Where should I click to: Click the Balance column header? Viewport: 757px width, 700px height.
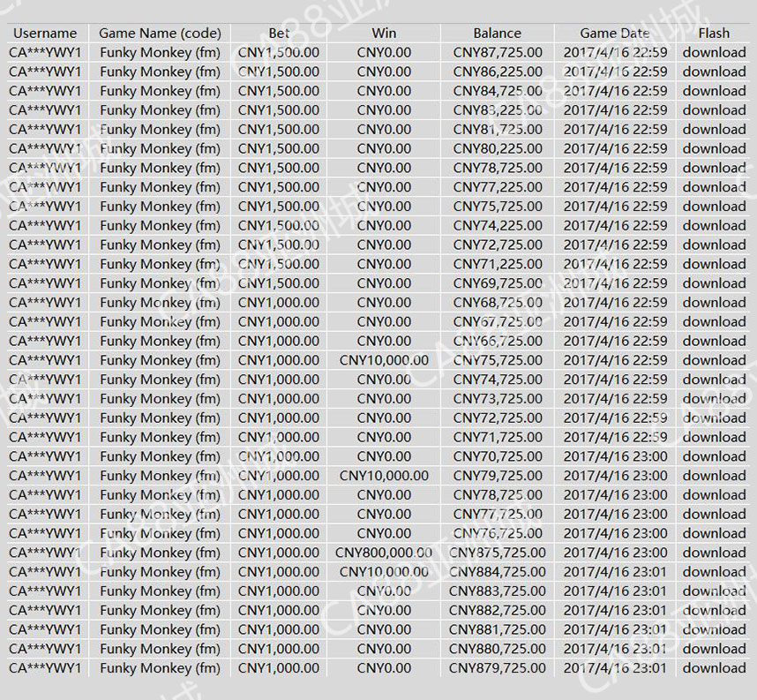(497, 34)
